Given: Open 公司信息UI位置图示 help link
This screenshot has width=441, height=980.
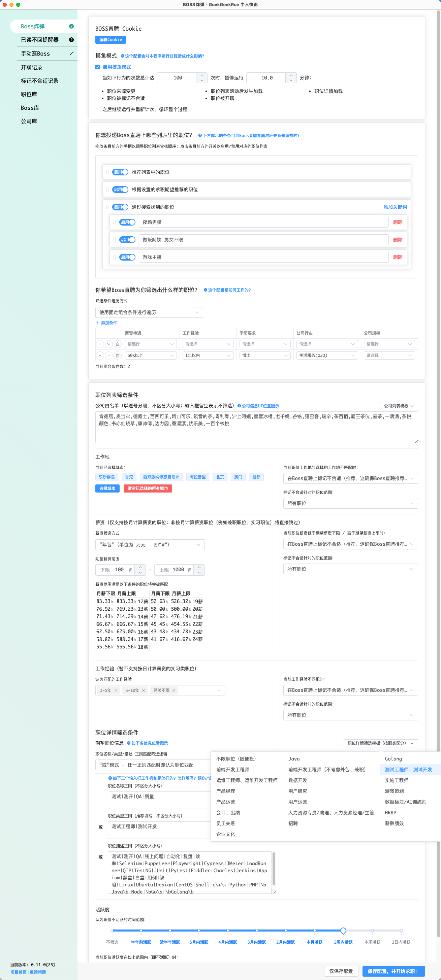Looking at the screenshot, I should point(258,406).
